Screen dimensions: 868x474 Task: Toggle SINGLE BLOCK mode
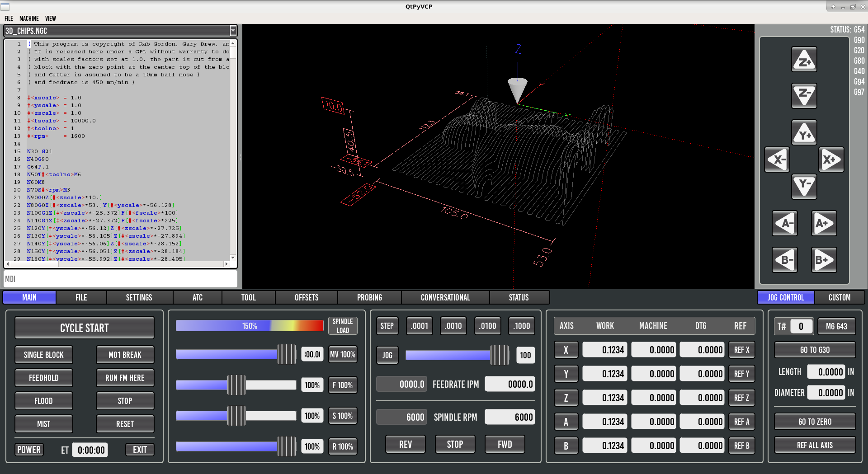click(x=44, y=355)
